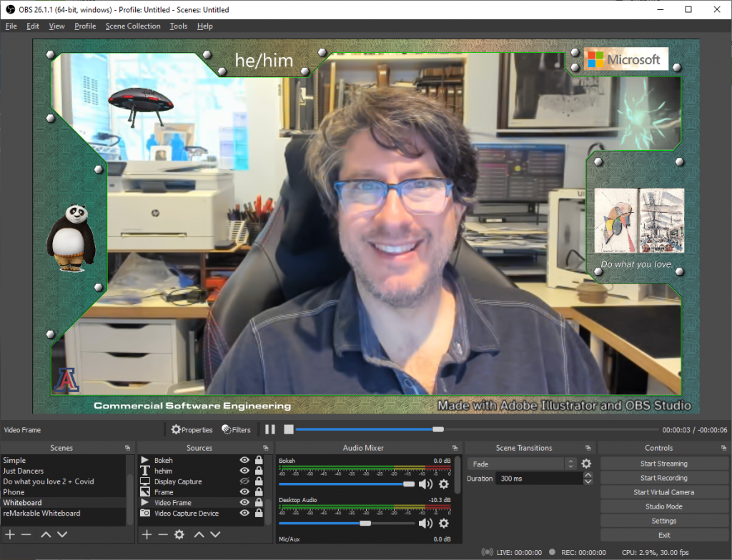Open the Edit menu
The image size is (732, 560).
pos(33,26)
